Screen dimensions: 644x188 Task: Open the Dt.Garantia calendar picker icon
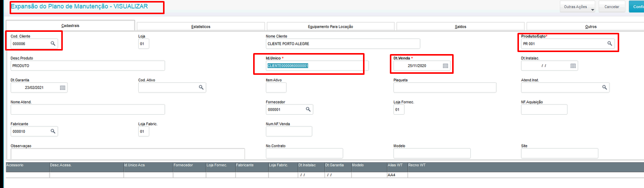coord(63,87)
